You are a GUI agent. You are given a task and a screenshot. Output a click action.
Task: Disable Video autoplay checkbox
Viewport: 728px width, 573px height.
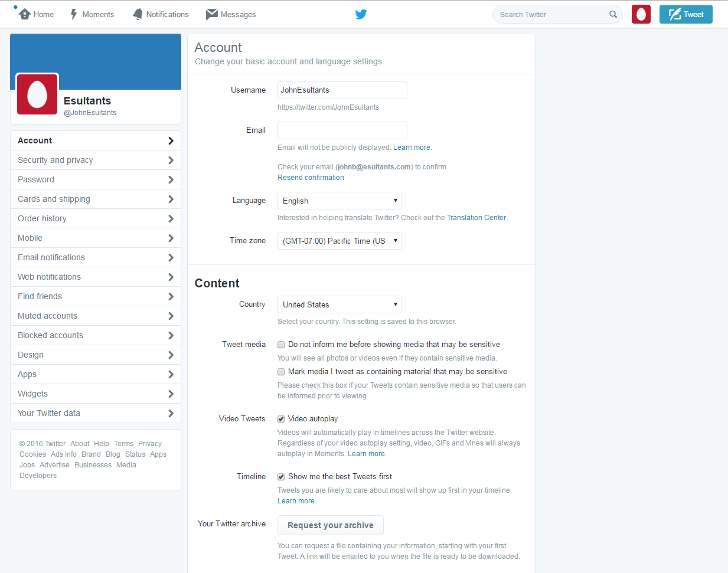[281, 419]
